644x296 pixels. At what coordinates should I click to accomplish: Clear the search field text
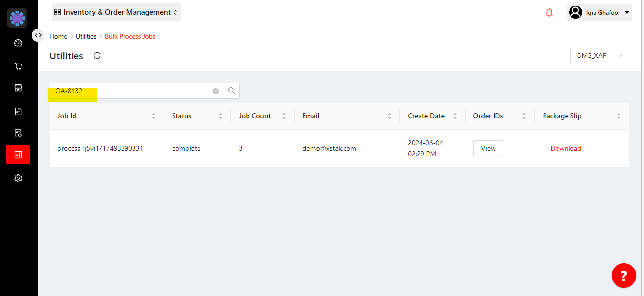(x=216, y=91)
